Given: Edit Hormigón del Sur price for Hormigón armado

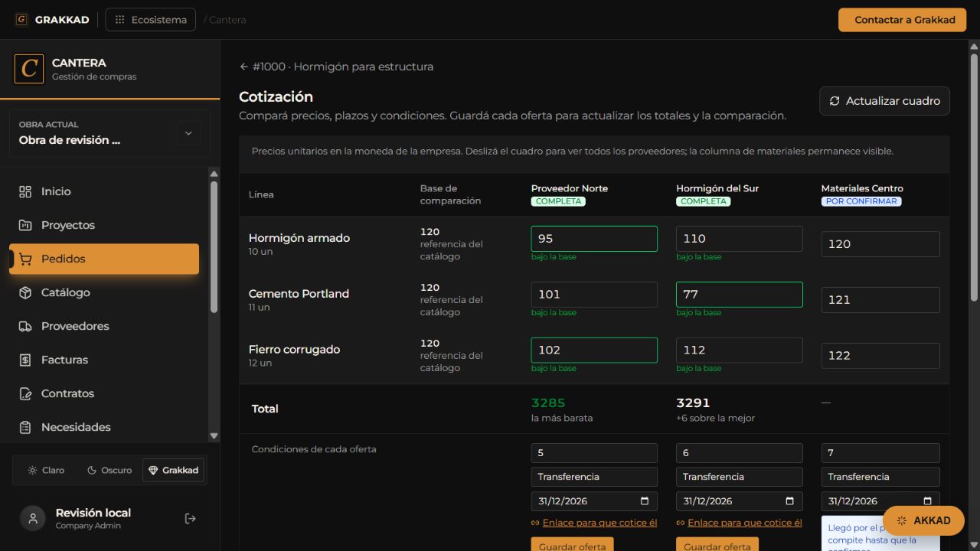Looking at the screenshot, I should pyautogui.click(x=739, y=239).
